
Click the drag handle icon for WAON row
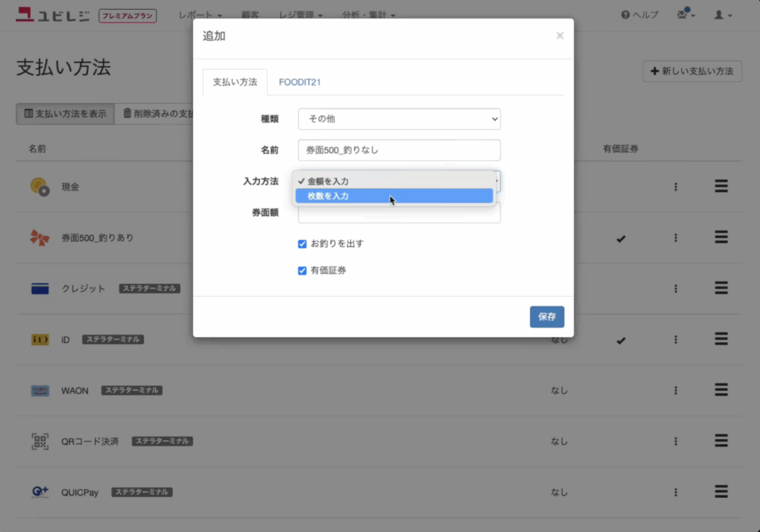[x=721, y=390]
